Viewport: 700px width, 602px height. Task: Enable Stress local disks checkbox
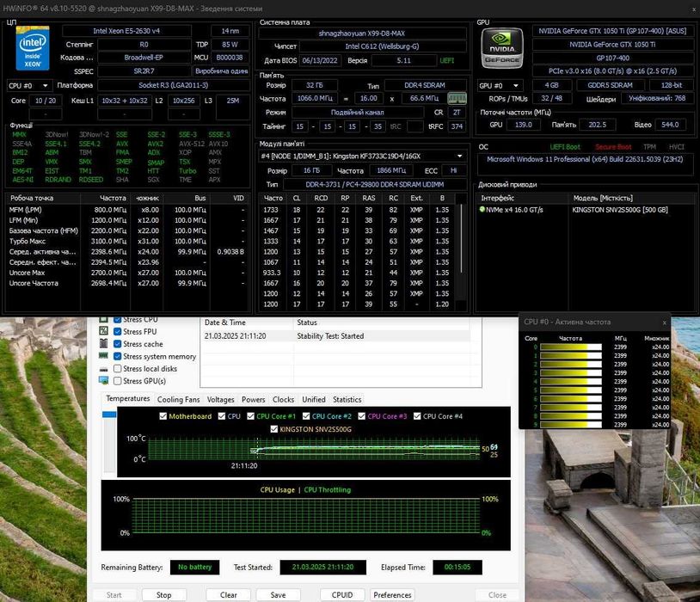coord(118,368)
